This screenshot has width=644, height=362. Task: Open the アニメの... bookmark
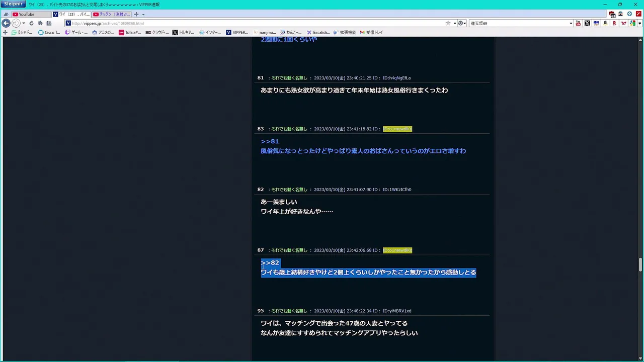click(x=103, y=32)
